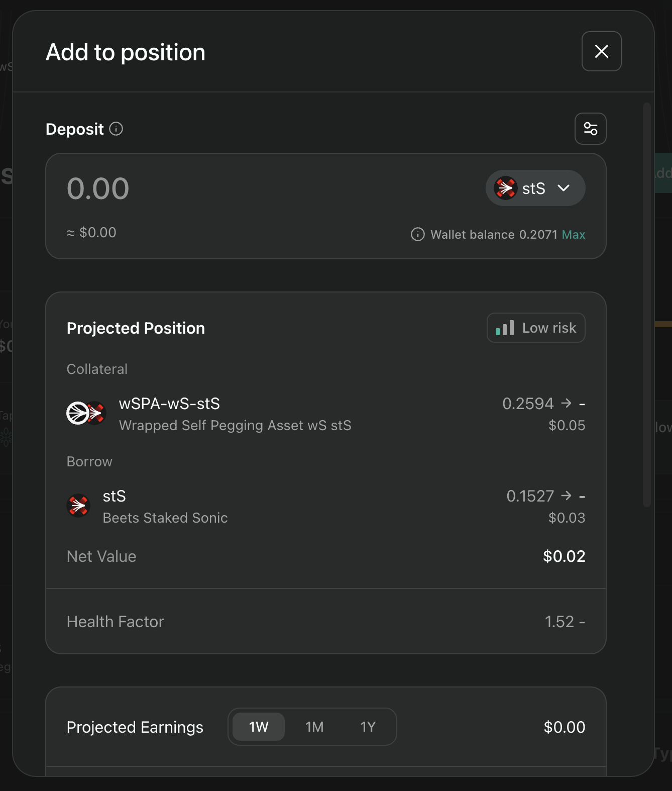This screenshot has height=791, width=672.
Task: Open the deposit settings sliders icon
Action: [590, 129]
